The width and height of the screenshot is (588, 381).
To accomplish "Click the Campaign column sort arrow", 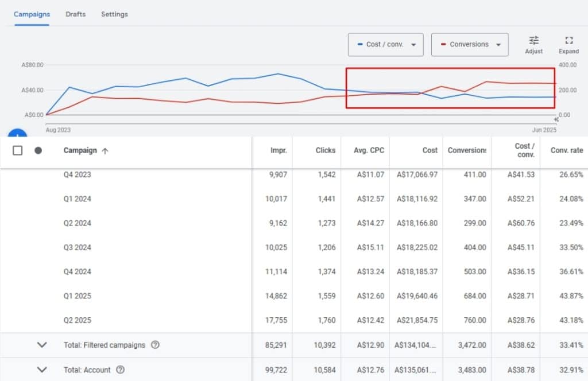I will point(105,151).
